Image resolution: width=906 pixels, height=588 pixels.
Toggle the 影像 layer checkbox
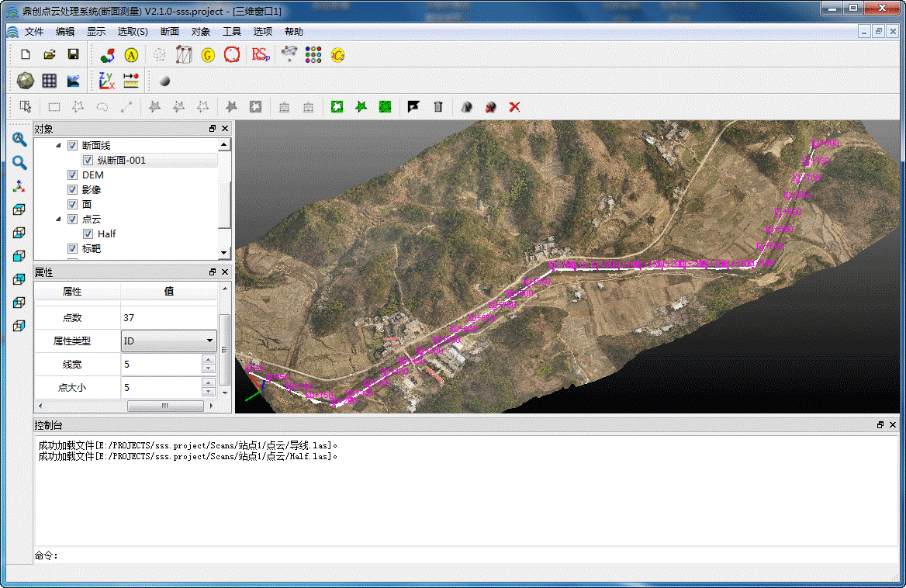click(73, 190)
